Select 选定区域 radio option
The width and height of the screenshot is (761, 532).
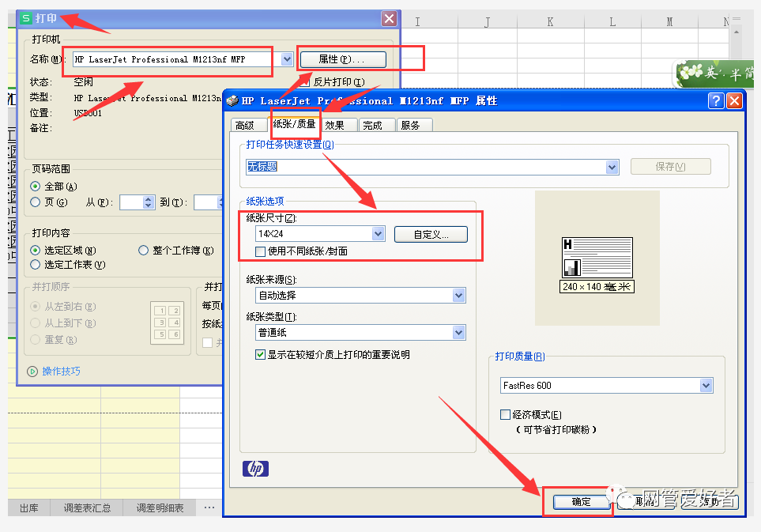point(35,251)
